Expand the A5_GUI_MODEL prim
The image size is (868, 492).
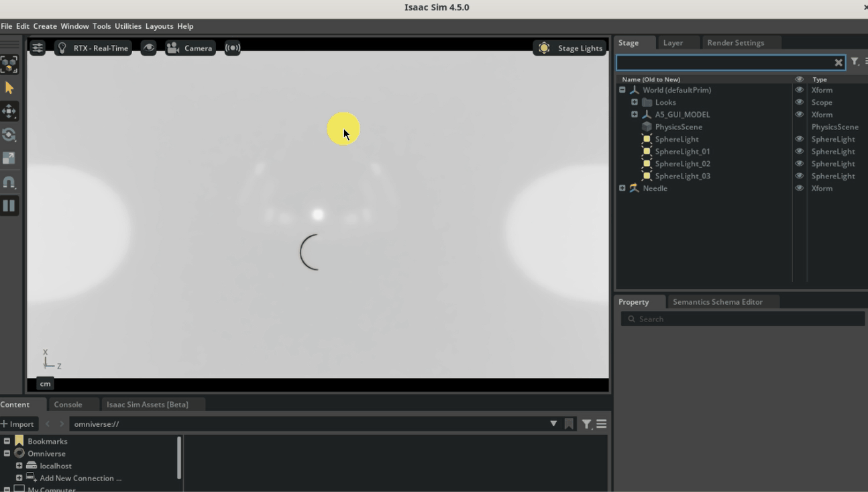pos(635,114)
